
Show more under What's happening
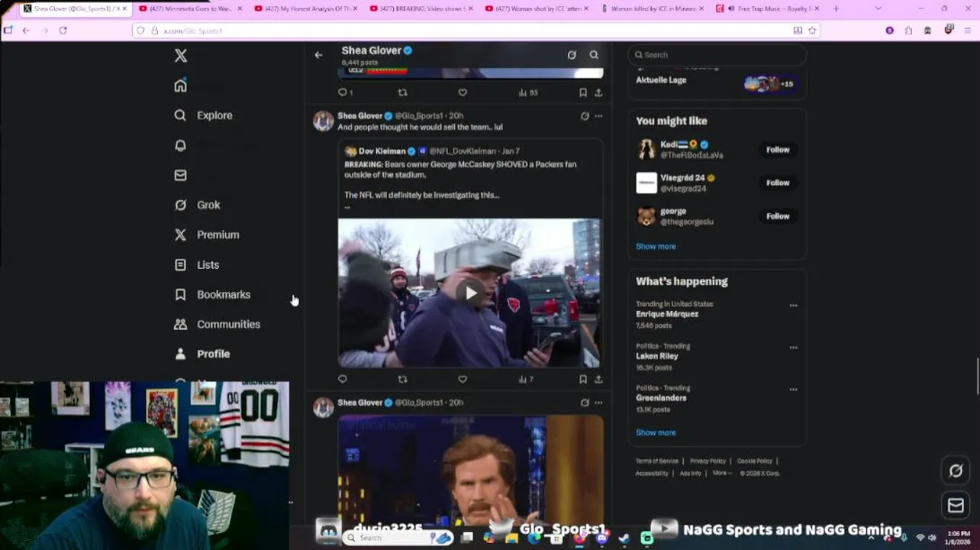[656, 432]
